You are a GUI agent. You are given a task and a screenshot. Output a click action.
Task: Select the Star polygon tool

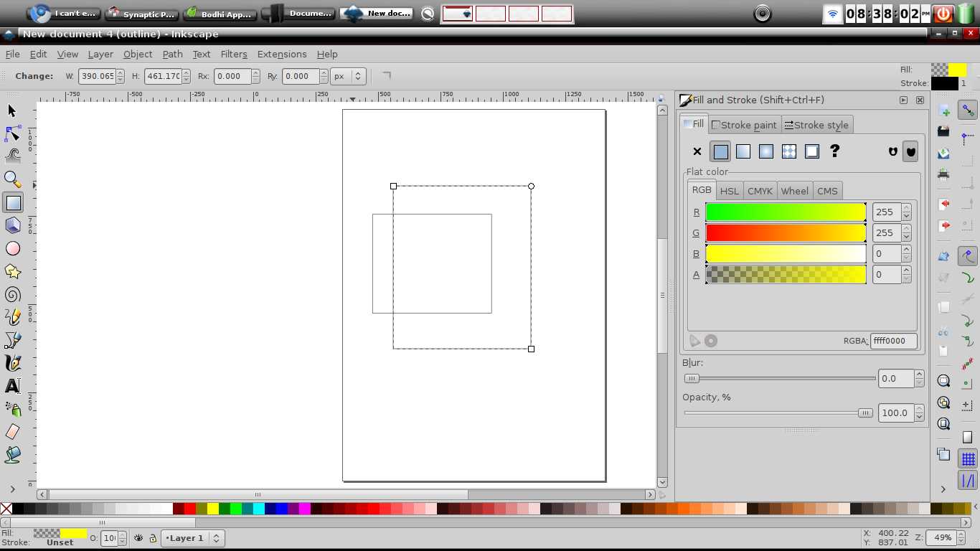point(12,271)
